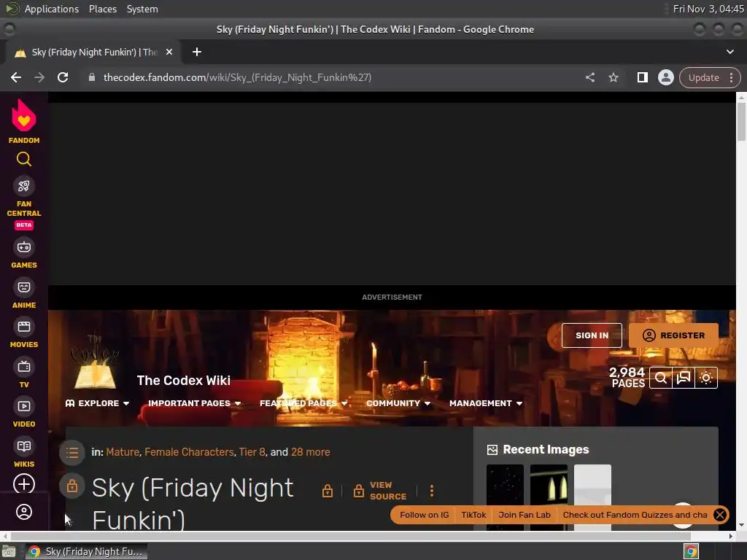Viewport: 747px width, 560px height.
Task: Click the Register button
Action: coord(673,335)
